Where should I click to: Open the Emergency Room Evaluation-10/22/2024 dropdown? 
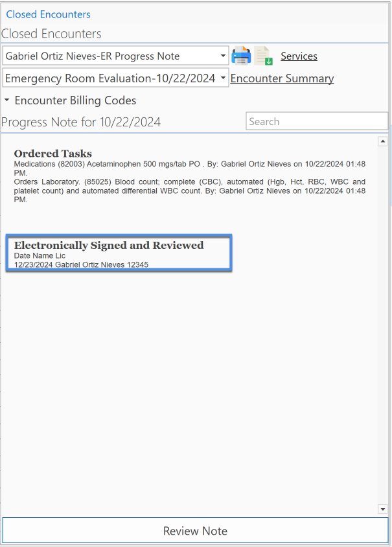(115, 78)
